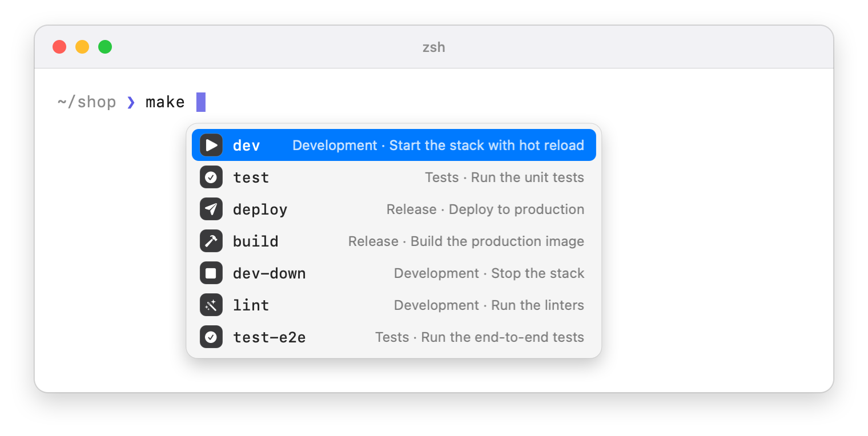The height and width of the screenshot is (436, 868).
Task: Pick the lint suggestion name
Action: (251, 305)
